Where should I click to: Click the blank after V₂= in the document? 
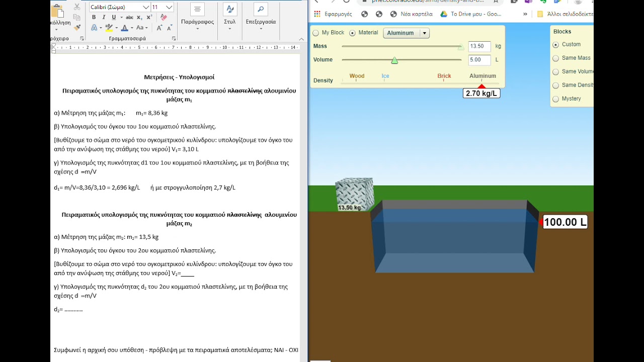tap(188, 273)
